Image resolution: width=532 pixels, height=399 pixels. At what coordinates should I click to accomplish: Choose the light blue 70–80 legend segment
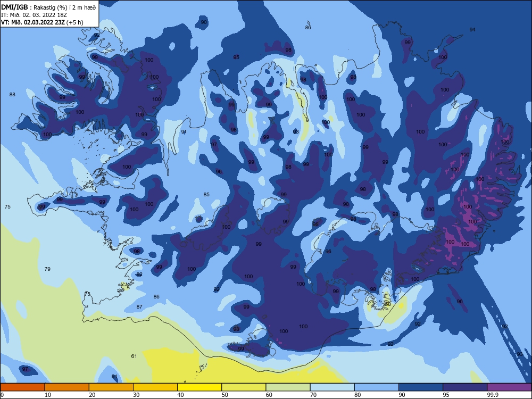click(x=332, y=387)
